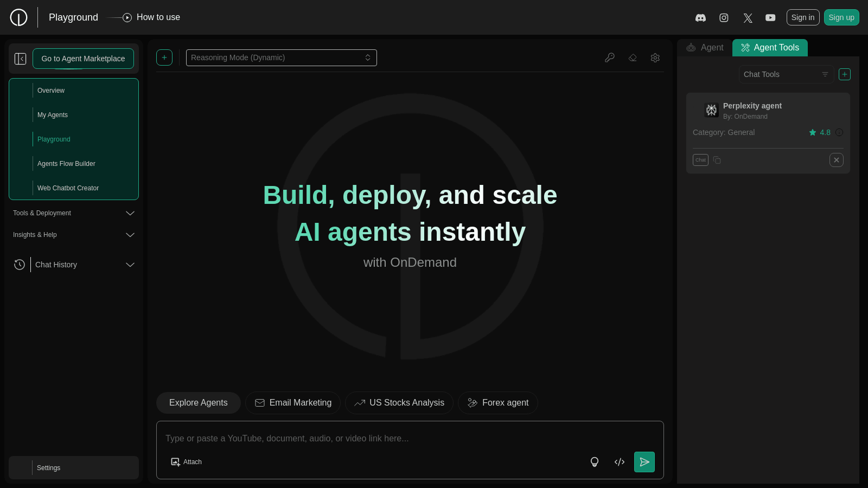
Task: Open the Discord link icon
Action: pyautogui.click(x=700, y=18)
